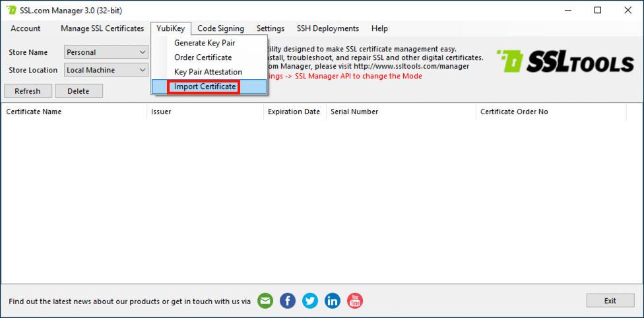This screenshot has width=644, height=318.
Task: Sort by Certificate Name column header
Action: coord(34,111)
